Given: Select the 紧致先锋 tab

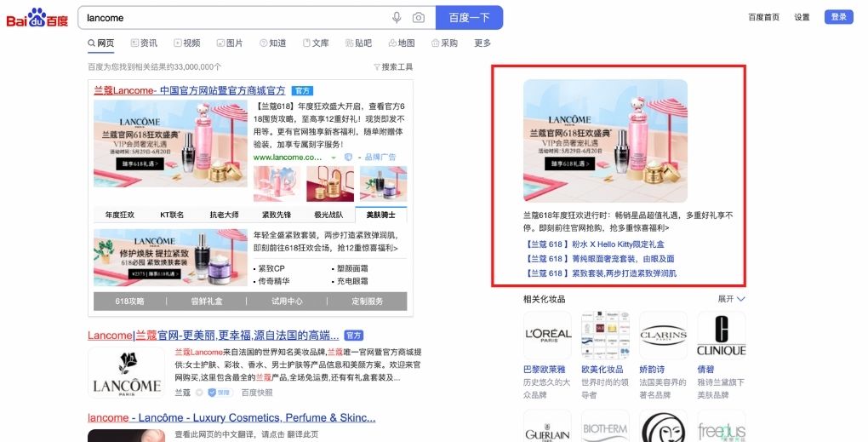Looking at the screenshot, I should pos(277,215).
